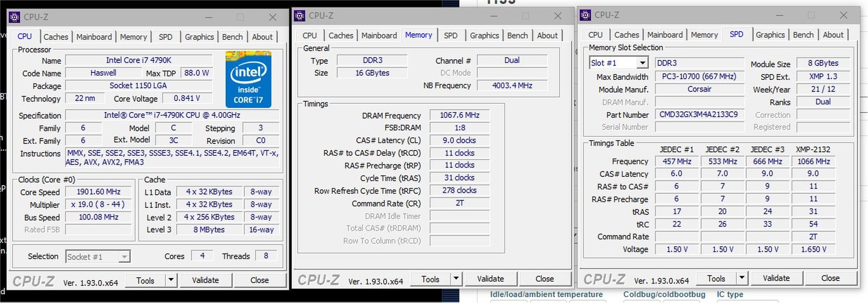Click Close button in middle Memory window
868x303 pixels.
pyautogui.click(x=545, y=279)
